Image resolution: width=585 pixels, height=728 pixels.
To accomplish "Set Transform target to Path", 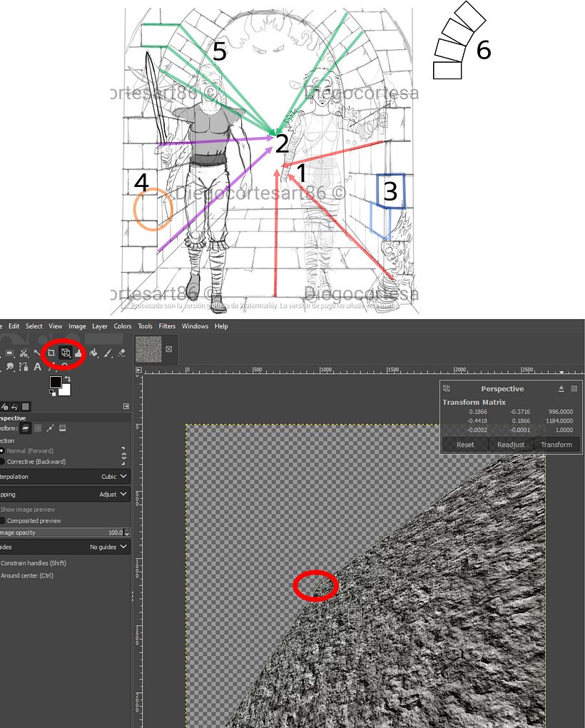I will tap(49, 428).
